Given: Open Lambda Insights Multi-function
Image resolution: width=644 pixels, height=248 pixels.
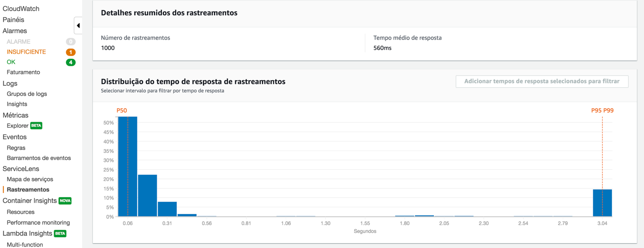Looking at the screenshot, I should click(x=25, y=244).
